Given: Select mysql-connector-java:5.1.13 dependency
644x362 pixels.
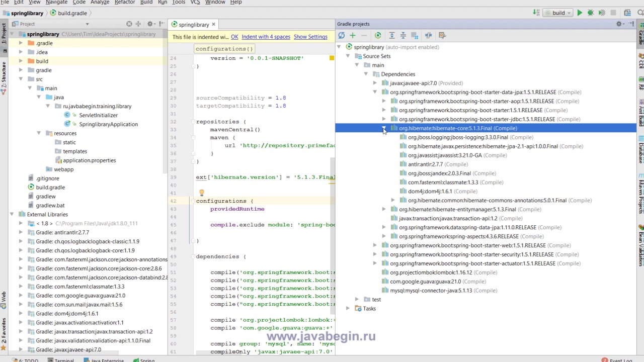Looking at the screenshot, I should pos(431,291).
